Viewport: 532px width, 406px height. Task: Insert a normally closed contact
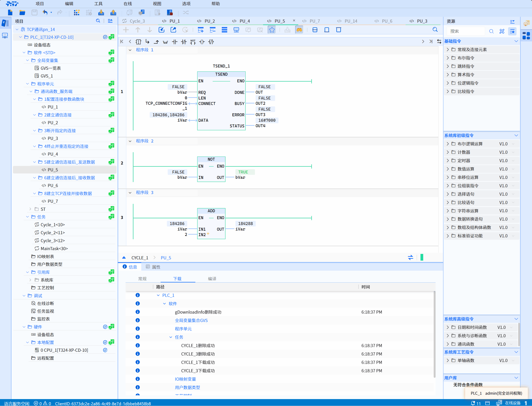click(184, 42)
